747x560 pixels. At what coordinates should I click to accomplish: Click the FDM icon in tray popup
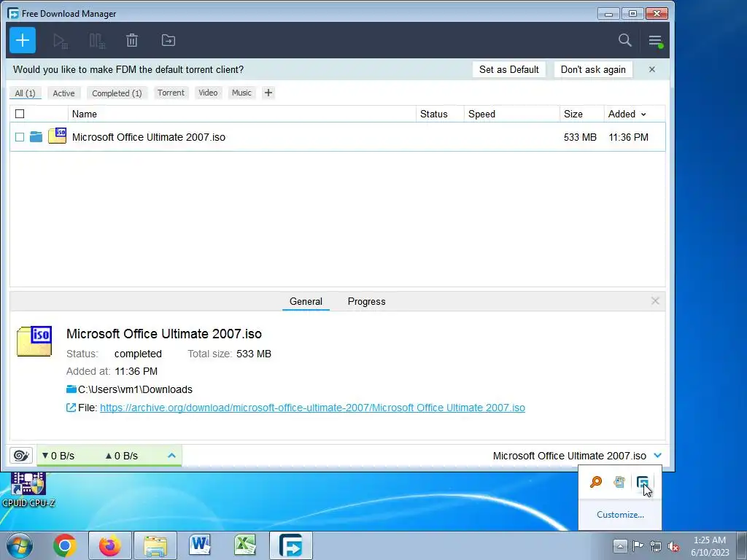pos(642,482)
